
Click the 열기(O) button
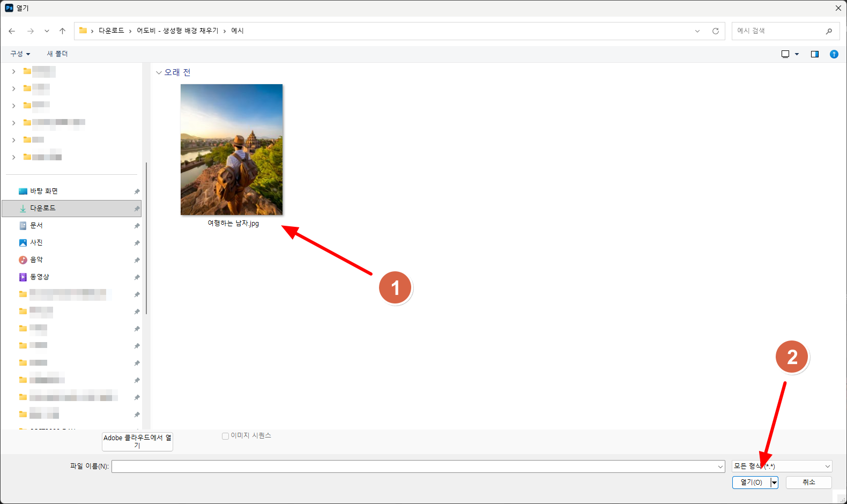click(751, 483)
